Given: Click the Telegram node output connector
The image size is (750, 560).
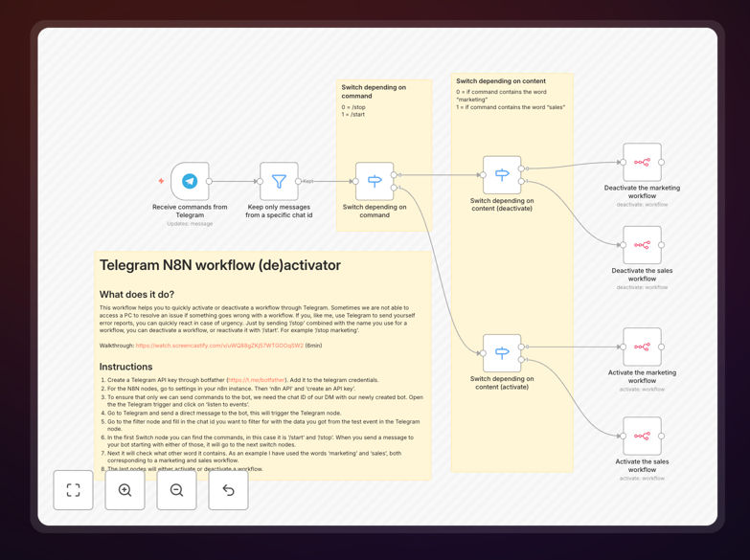Looking at the screenshot, I should (209, 181).
